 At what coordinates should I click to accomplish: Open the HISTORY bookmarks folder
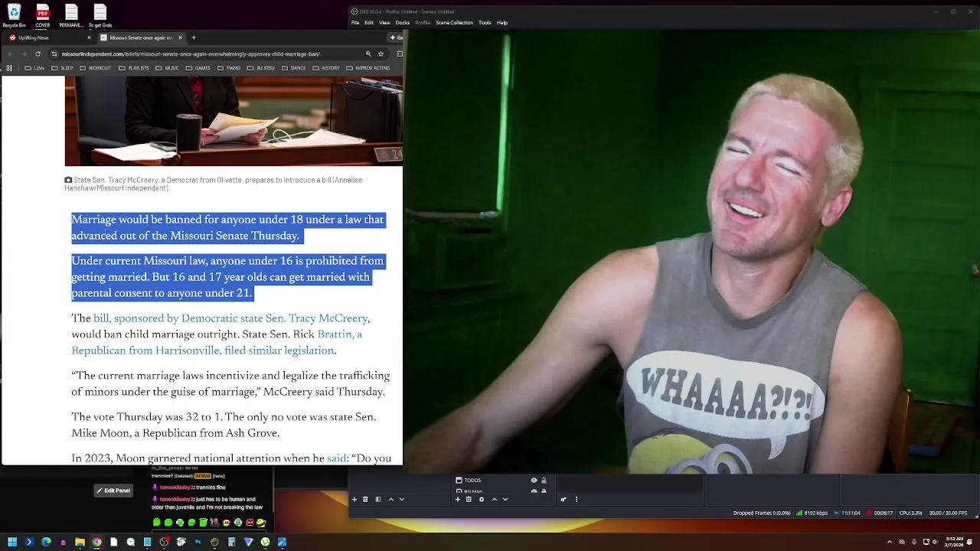coord(325,68)
